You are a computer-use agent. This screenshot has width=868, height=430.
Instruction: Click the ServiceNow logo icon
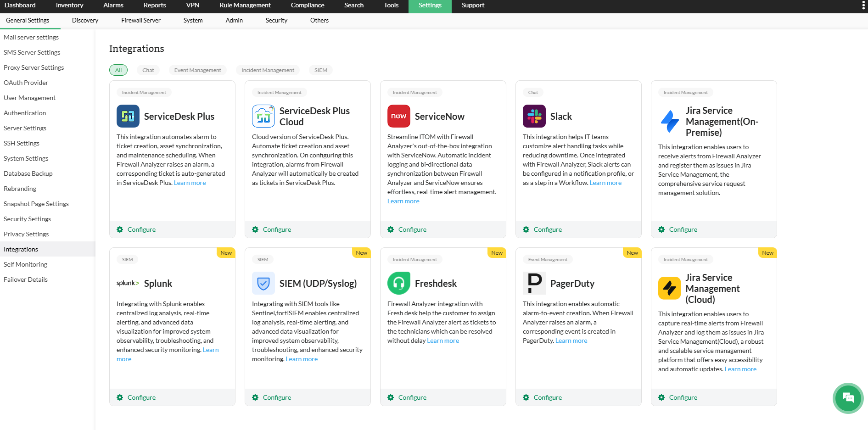pyautogui.click(x=399, y=116)
